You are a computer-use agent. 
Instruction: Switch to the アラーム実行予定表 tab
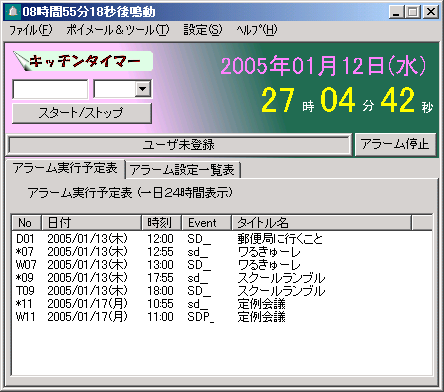(x=65, y=169)
